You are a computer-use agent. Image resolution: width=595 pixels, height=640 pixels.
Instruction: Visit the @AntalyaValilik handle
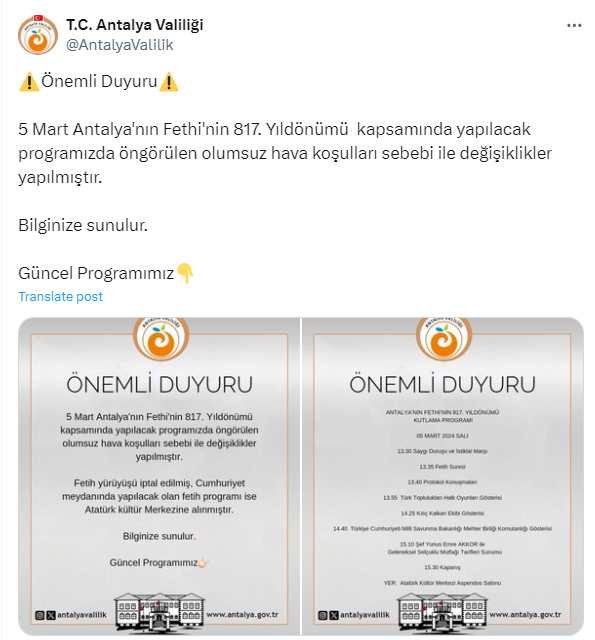120,45
